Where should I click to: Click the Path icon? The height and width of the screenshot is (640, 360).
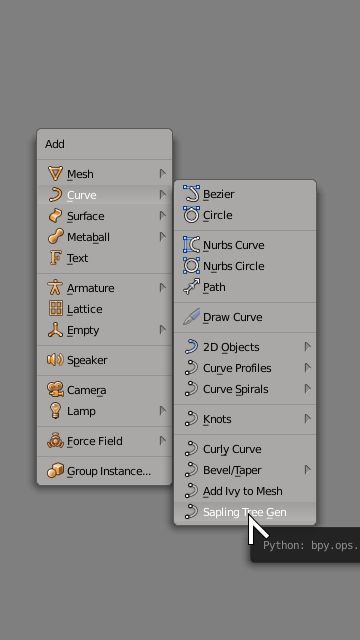click(x=191, y=287)
